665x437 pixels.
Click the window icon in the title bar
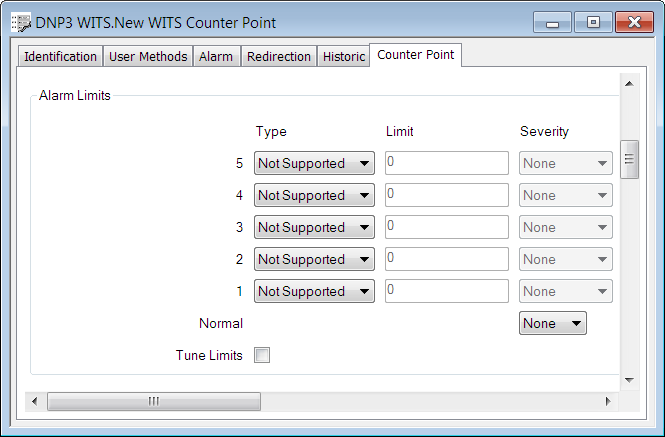20,22
